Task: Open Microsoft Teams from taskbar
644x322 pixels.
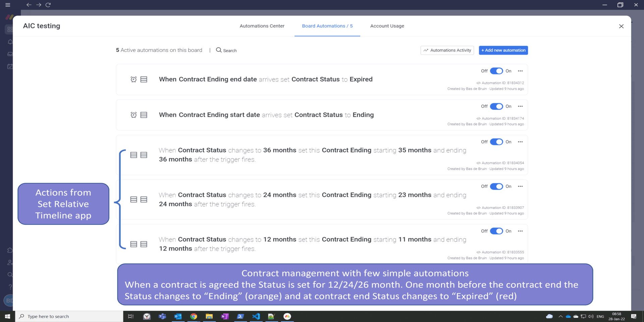Action: (x=162, y=316)
